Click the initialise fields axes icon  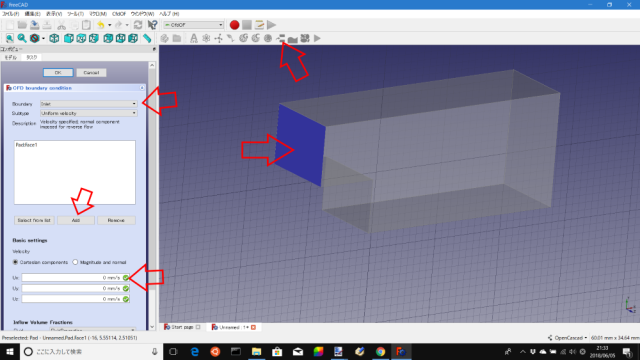(x=219, y=38)
